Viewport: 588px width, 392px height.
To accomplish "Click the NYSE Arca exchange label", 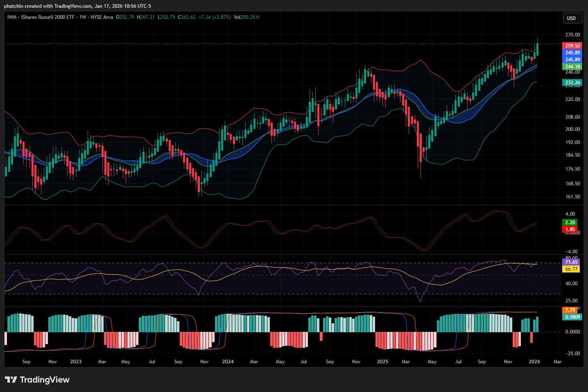I will [x=102, y=17].
